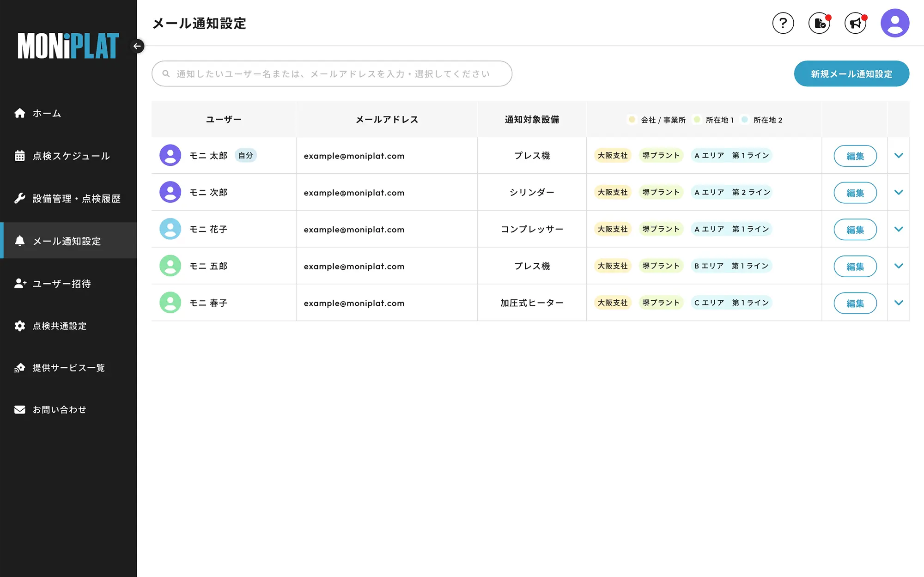Open the user profile avatar menu
This screenshot has width=924, height=577.
(894, 23)
